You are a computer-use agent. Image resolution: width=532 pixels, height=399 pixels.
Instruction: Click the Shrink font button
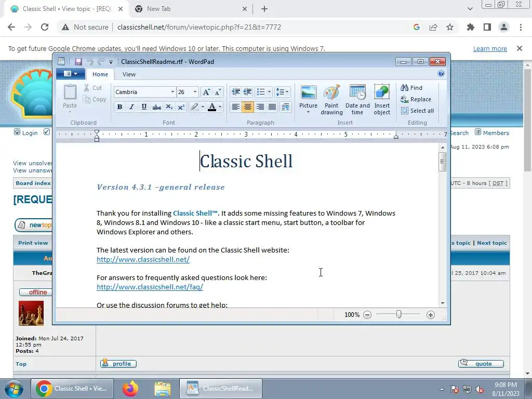(x=218, y=92)
